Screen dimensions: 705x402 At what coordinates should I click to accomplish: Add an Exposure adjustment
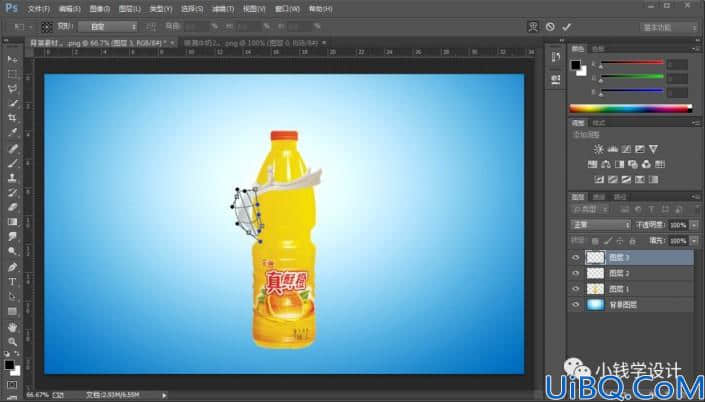[640, 149]
